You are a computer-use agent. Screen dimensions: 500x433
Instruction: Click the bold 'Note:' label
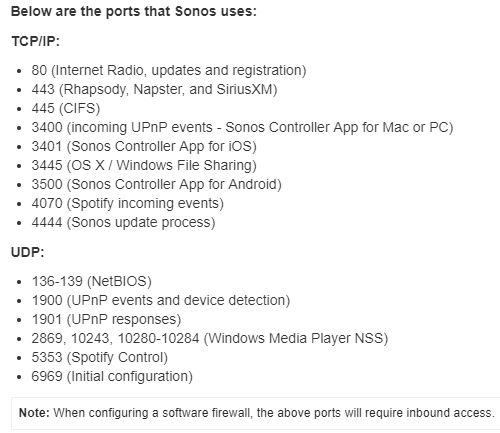(34, 413)
